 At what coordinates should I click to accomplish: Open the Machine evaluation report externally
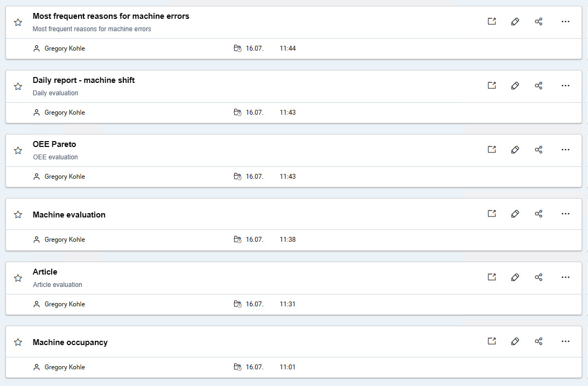tap(491, 214)
